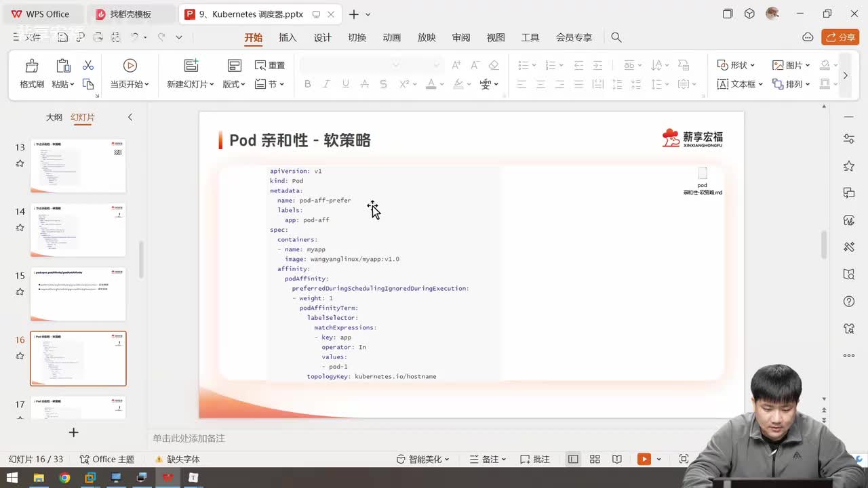Click the Comments (批注) status button
868x488 pixels.
click(534, 460)
